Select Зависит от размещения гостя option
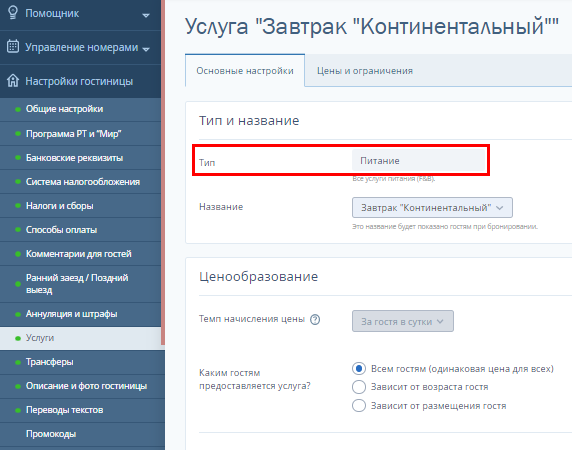Image resolution: width=572 pixels, height=450 pixels. (359, 406)
